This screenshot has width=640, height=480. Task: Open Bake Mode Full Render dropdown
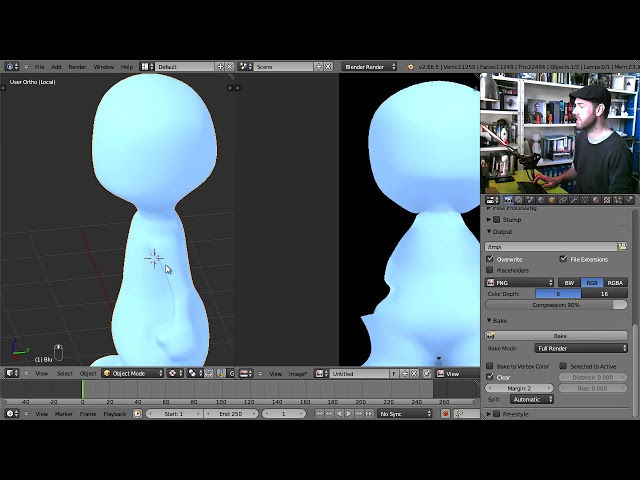tap(581, 348)
